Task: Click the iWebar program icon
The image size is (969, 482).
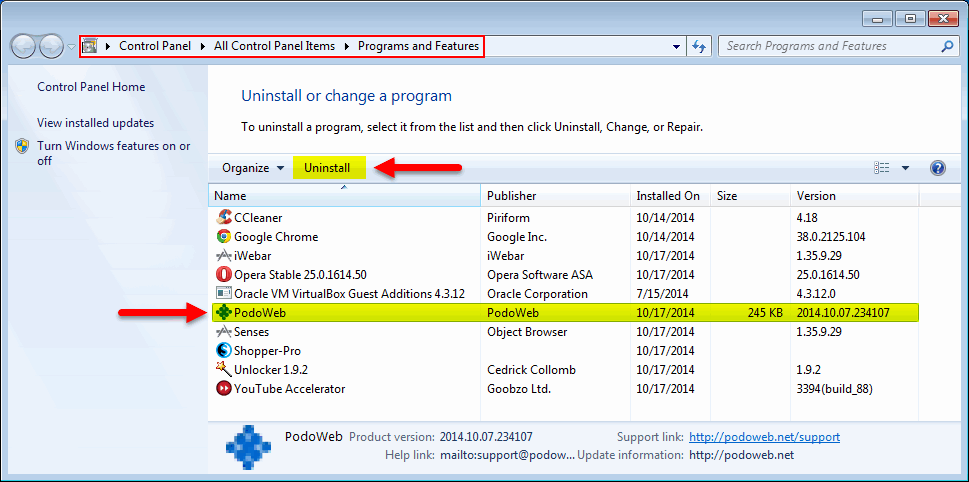Action: (x=223, y=256)
